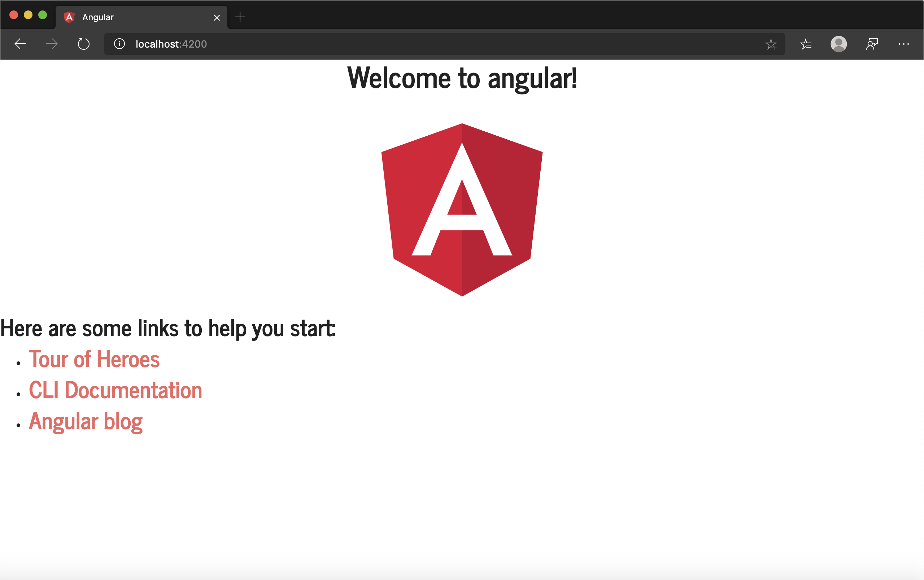Close the window with red button
This screenshot has height=580, width=924.
pyautogui.click(x=14, y=15)
